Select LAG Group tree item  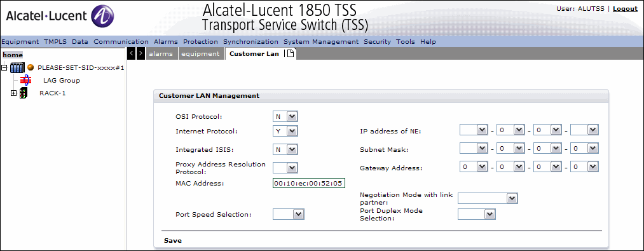[62, 81]
